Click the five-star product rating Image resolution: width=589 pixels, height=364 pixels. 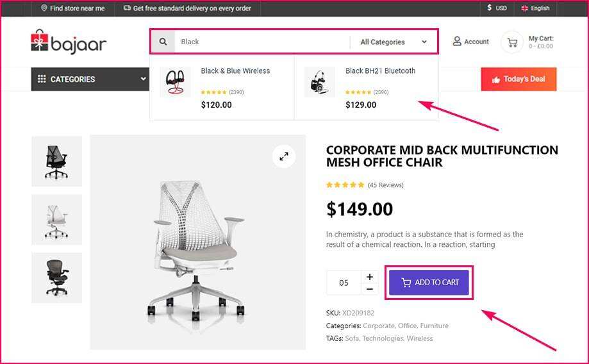click(x=345, y=185)
